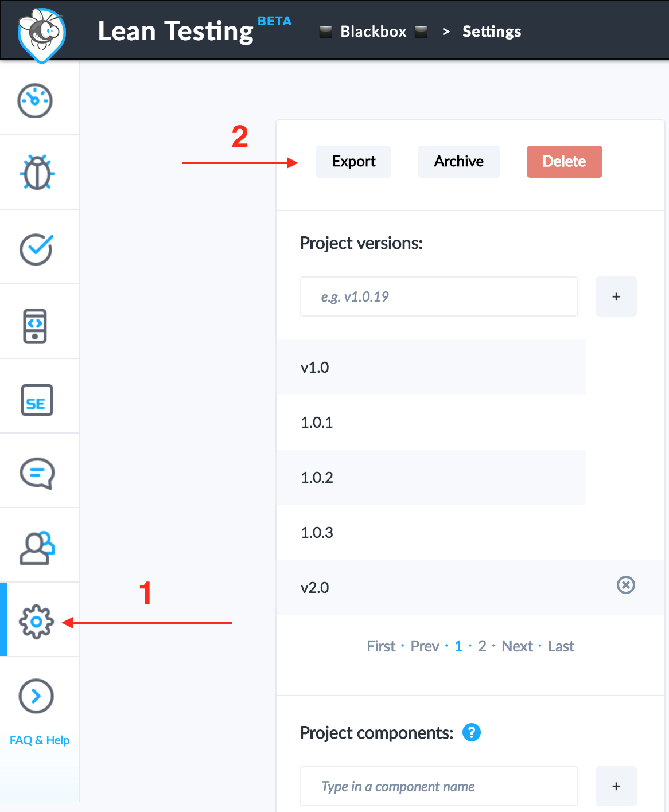Add version using plus button
This screenshot has width=669, height=812.
tap(616, 296)
